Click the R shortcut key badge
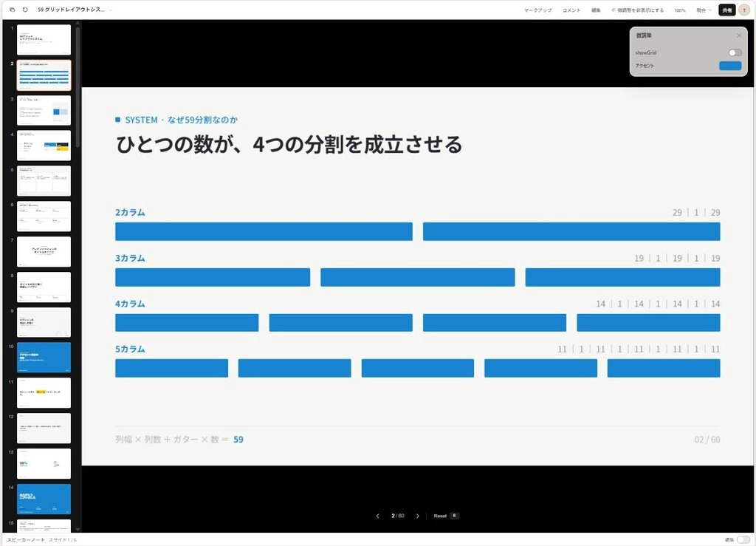 (x=454, y=516)
